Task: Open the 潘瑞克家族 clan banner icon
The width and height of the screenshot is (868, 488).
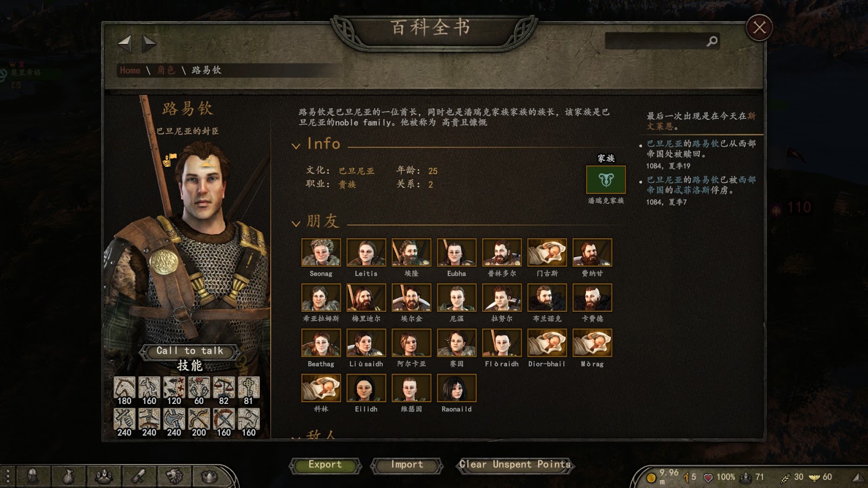Action: [x=606, y=179]
